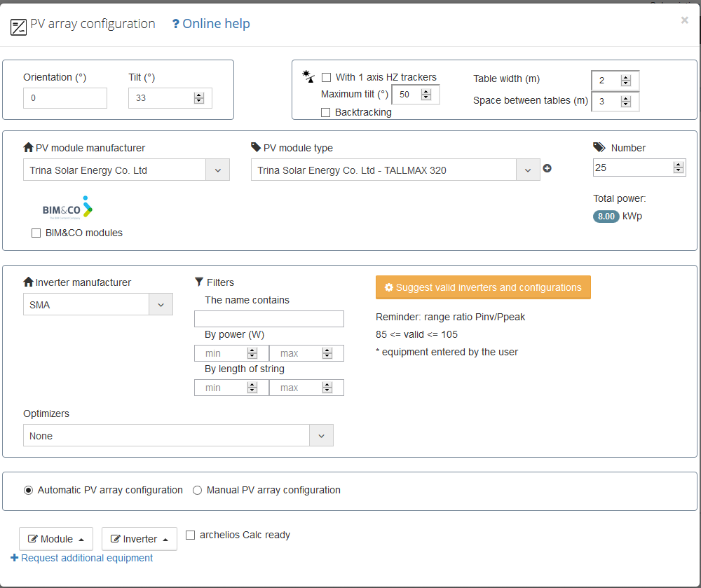Click the module Number spinner arrows
Screen dimensions: 701x588
[678, 167]
